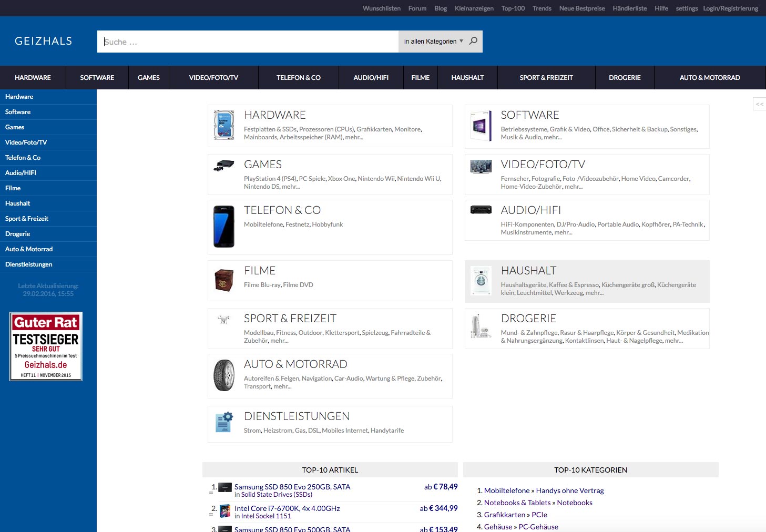
Task: Collapse the panel with the << arrow
Action: [x=759, y=104]
